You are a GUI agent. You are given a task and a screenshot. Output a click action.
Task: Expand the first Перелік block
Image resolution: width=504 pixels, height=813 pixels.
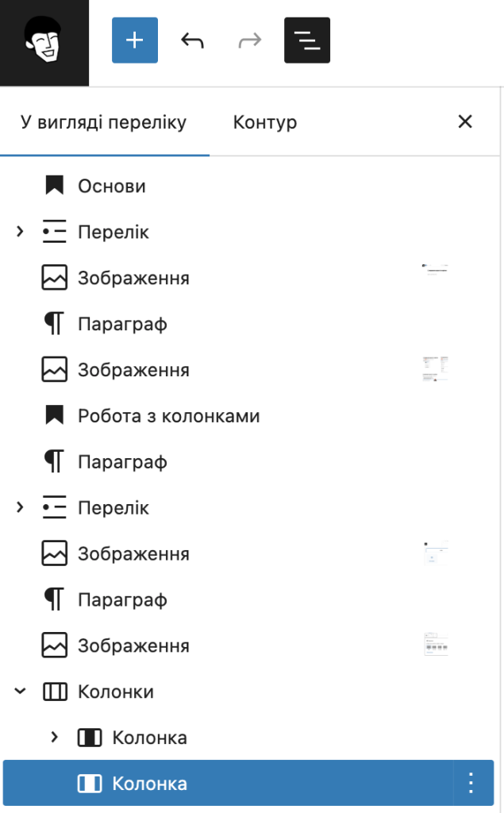(x=20, y=231)
